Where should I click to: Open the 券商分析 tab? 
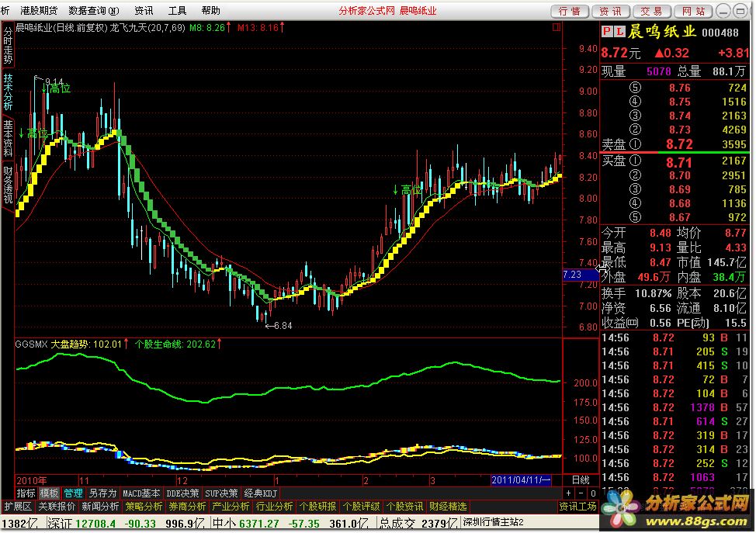coord(187,507)
